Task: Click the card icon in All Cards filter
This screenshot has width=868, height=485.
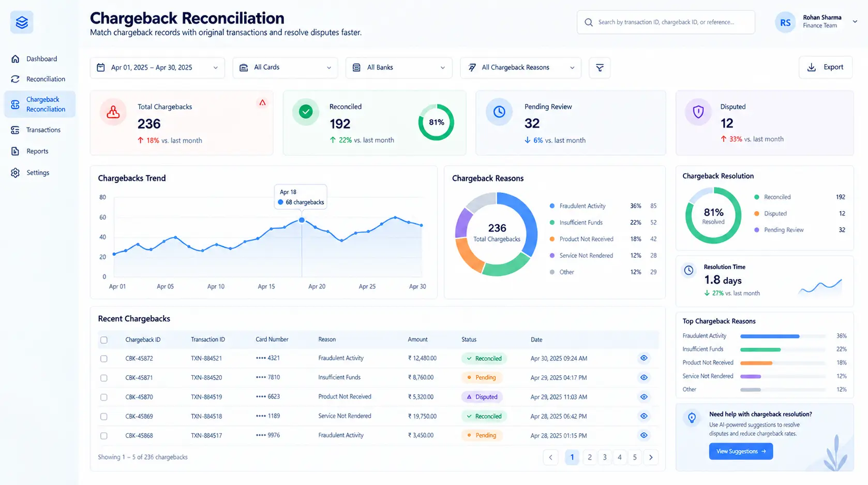Action: (x=244, y=68)
